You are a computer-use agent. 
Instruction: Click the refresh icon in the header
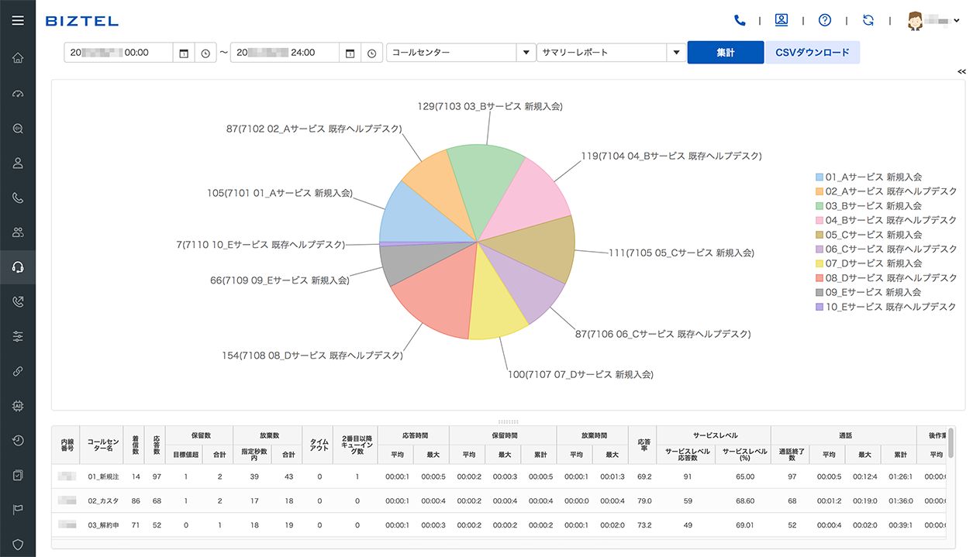click(868, 20)
